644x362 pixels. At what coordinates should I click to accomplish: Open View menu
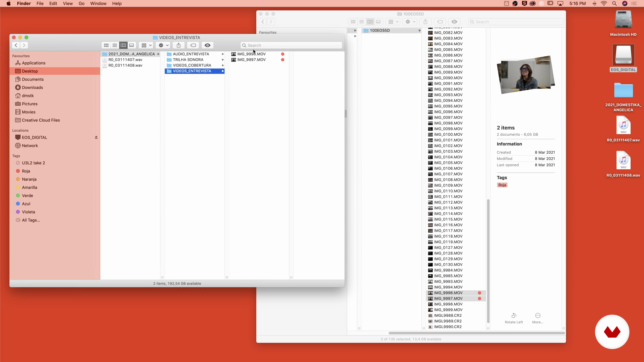click(x=68, y=4)
